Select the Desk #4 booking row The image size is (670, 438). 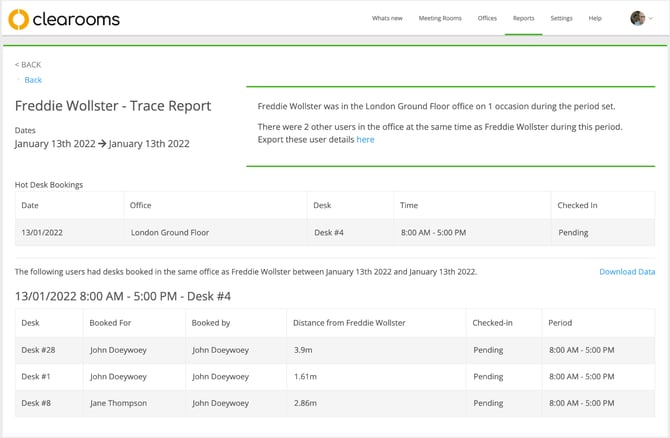click(328, 233)
